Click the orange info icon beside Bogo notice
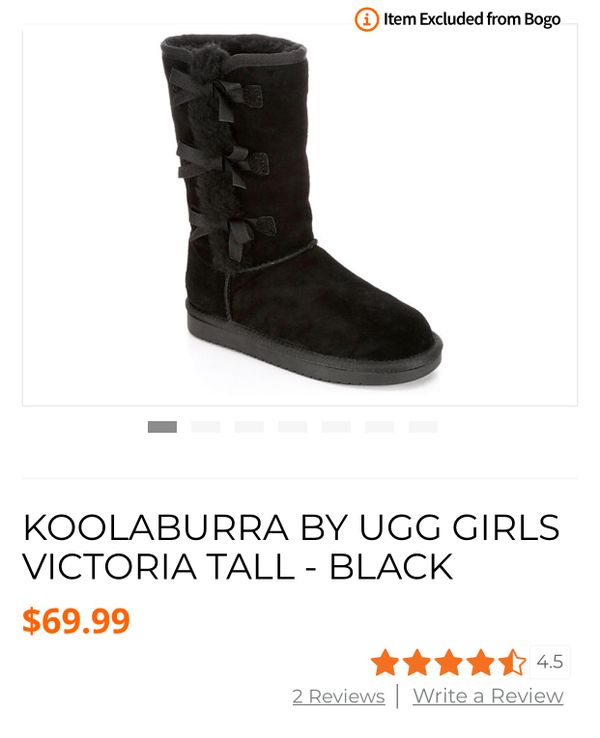The height and width of the screenshot is (738, 600). (x=366, y=19)
